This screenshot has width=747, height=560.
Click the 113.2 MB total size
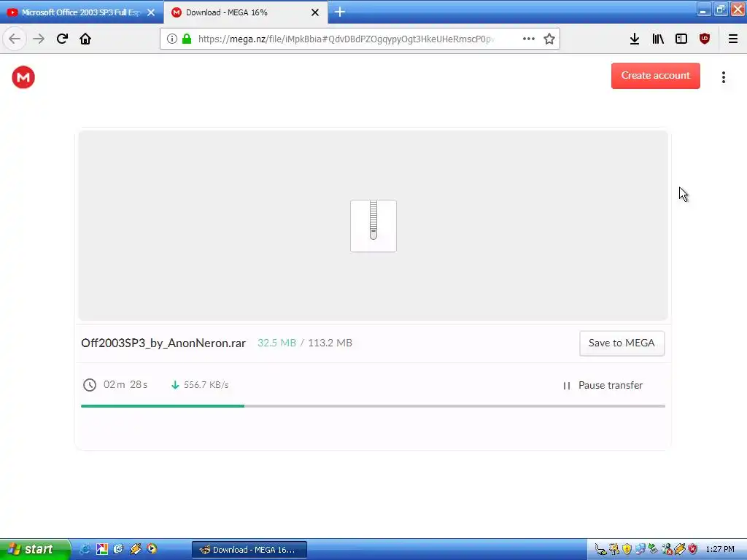330,343
